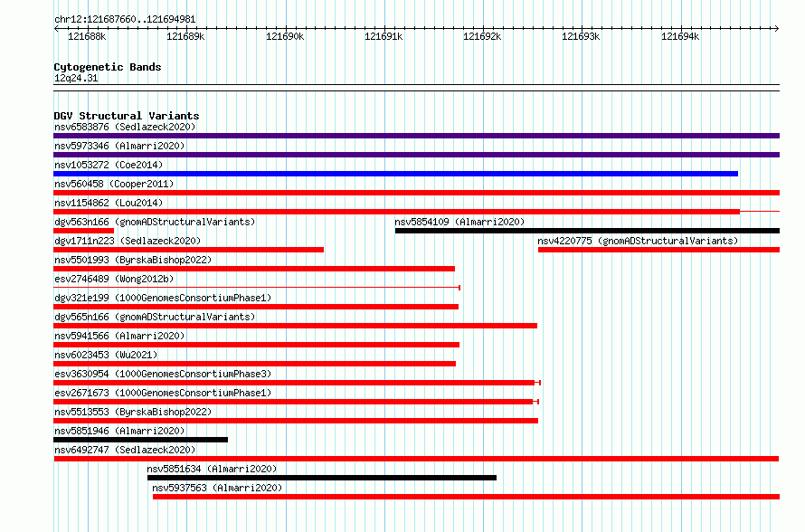
Task: Select the red esv3630954 variant bar
Action: tap(297, 383)
